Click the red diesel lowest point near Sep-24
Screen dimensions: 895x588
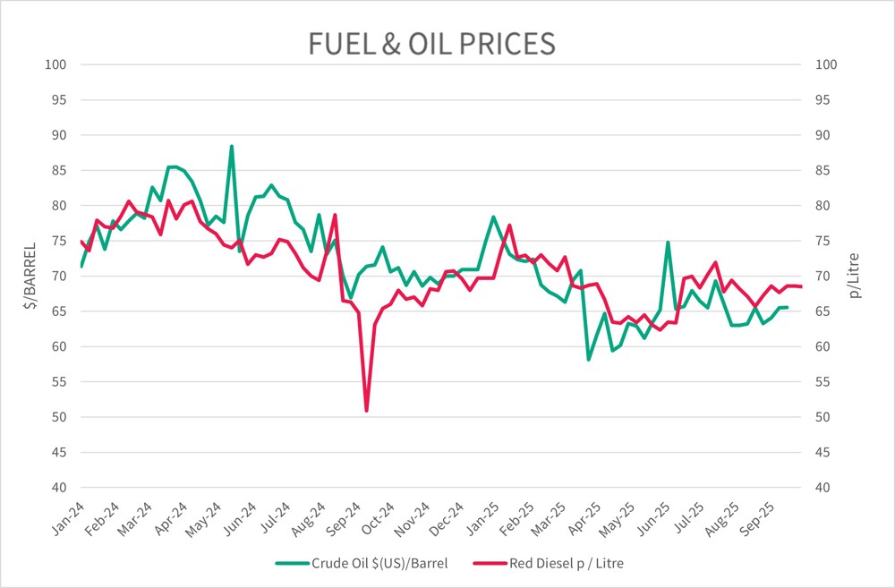367,411
